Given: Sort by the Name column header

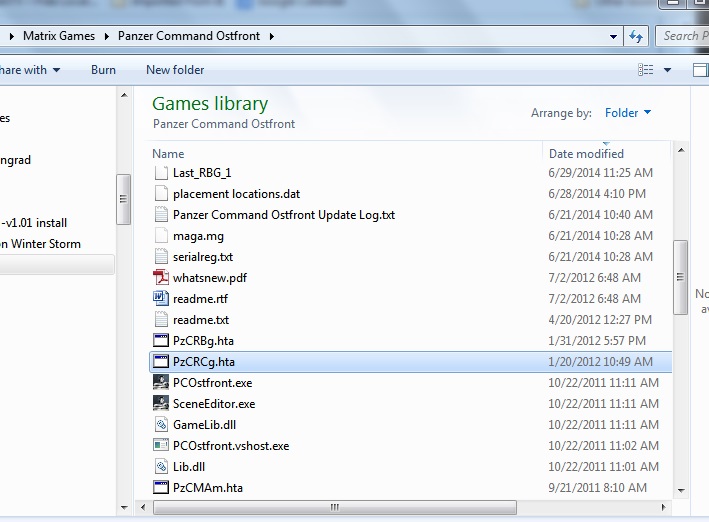Looking at the screenshot, I should (x=168, y=154).
